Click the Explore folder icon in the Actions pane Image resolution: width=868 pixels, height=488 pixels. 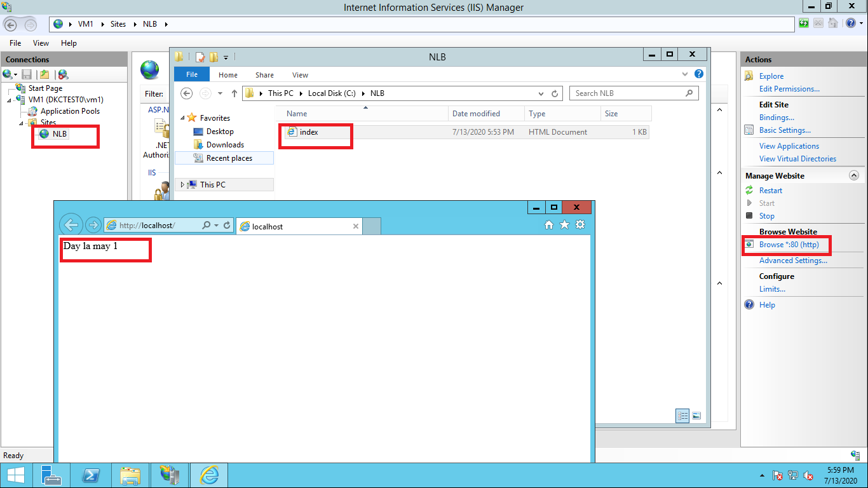pos(749,76)
